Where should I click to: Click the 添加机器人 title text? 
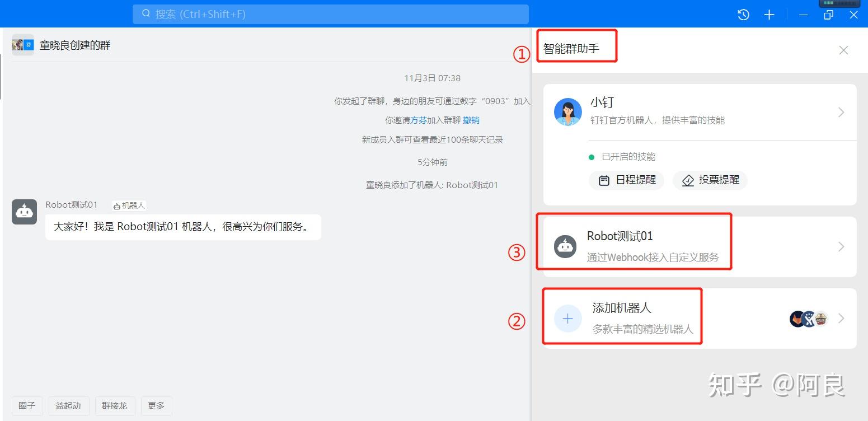[622, 308]
